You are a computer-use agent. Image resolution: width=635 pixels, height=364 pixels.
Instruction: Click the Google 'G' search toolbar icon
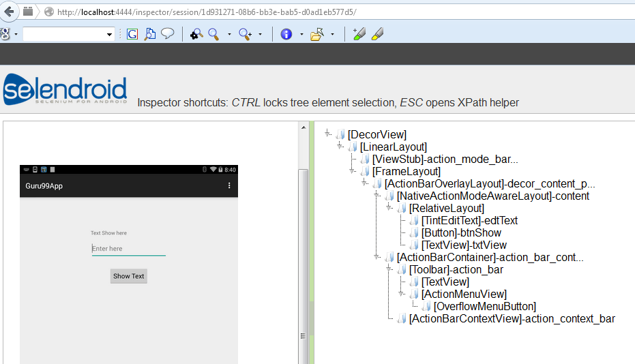[132, 34]
